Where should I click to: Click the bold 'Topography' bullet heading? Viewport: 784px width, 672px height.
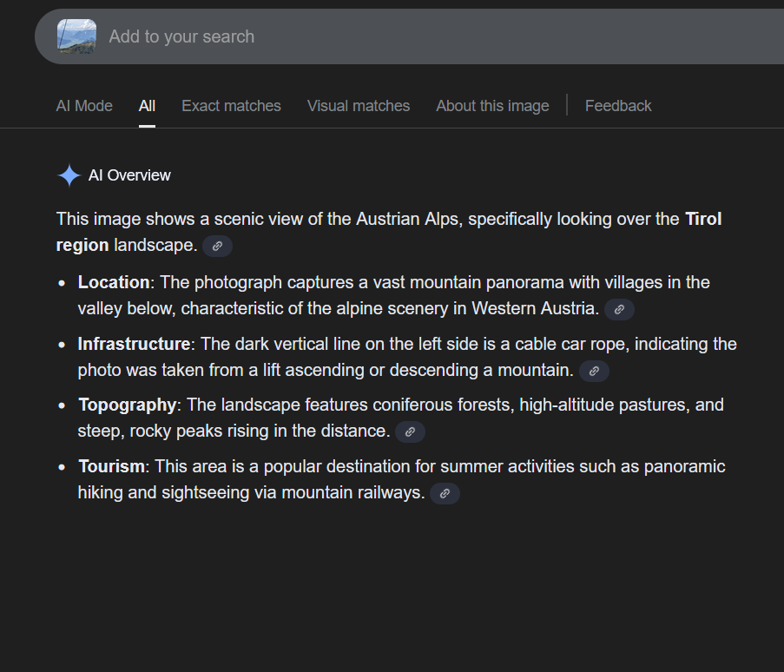[128, 405]
